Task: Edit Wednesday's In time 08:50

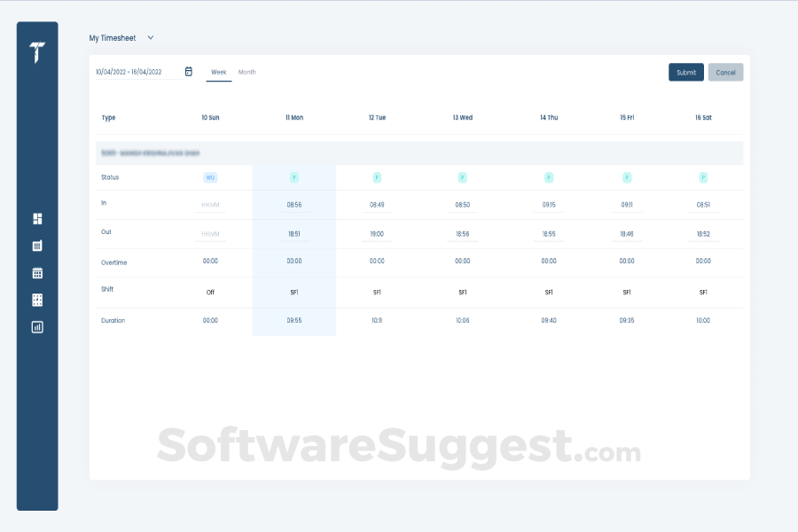Action: point(463,205)
